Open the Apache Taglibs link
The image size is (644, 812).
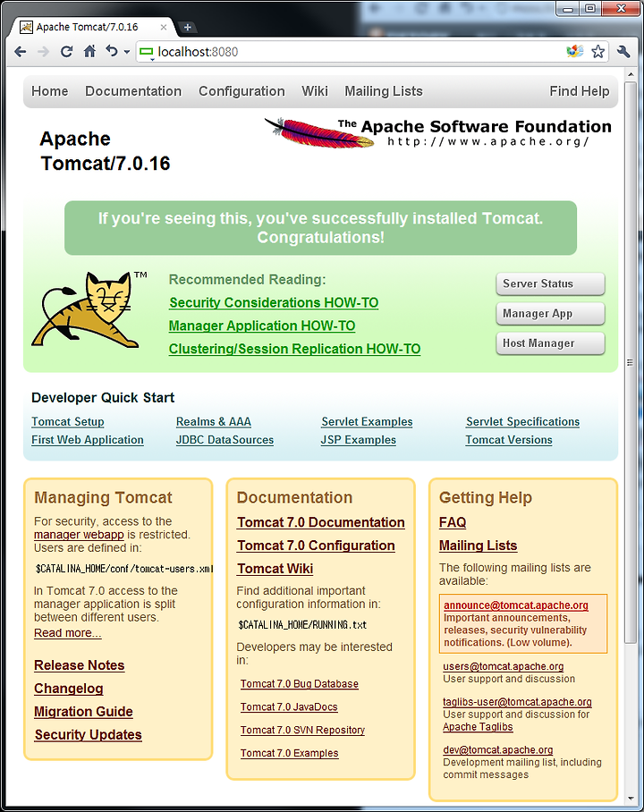(x=478, y=727)
